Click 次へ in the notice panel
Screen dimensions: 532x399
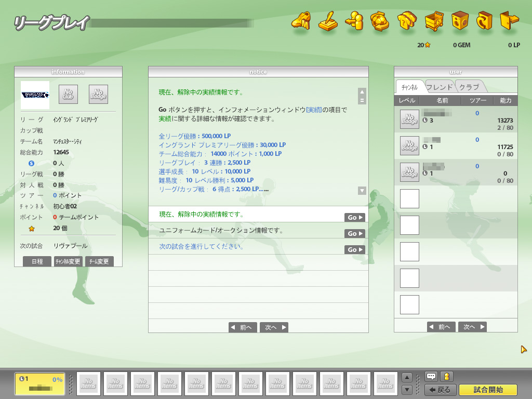274,327
